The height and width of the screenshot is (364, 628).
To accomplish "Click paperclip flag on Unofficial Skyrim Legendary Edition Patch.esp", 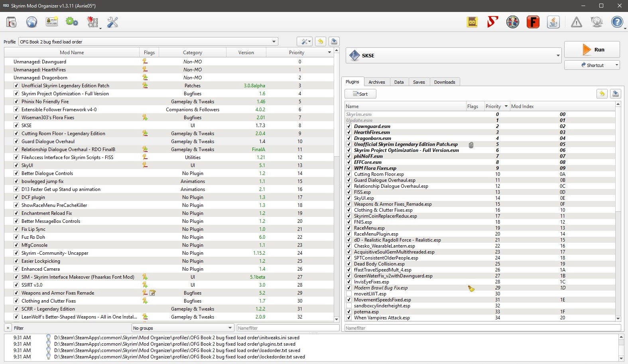I will click(x=471, y=145).
